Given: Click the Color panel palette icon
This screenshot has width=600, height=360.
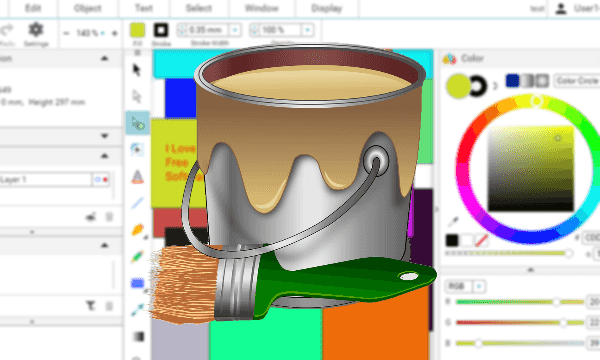Looking at the screenshot, I should pos(449,59).
